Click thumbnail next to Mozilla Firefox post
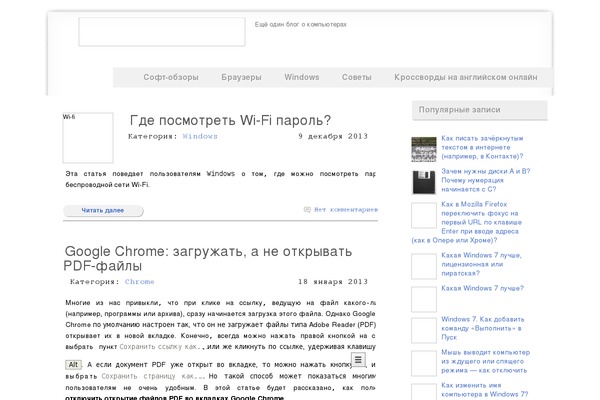Screen dimensions: 600x400 click(x=424, y=216)
